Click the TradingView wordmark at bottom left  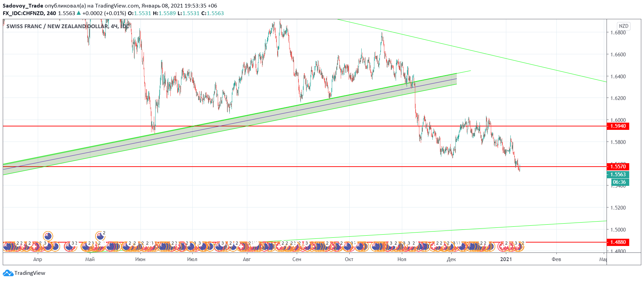pyautogui.click(x=30, y=273)
